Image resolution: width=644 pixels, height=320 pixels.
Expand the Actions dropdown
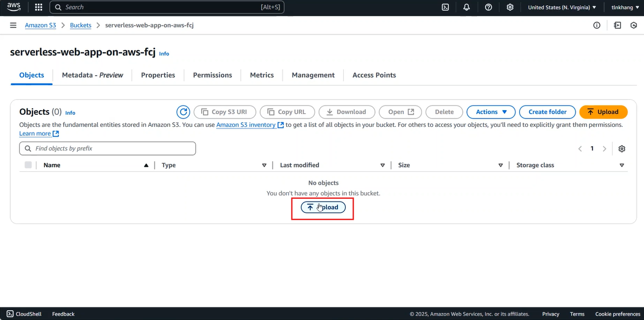pos(491,112)
